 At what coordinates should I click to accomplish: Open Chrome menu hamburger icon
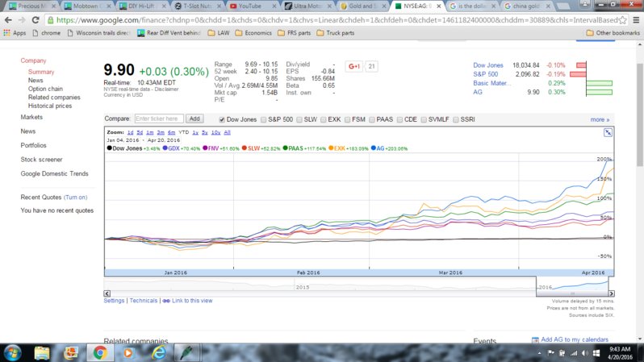point(636,19)
